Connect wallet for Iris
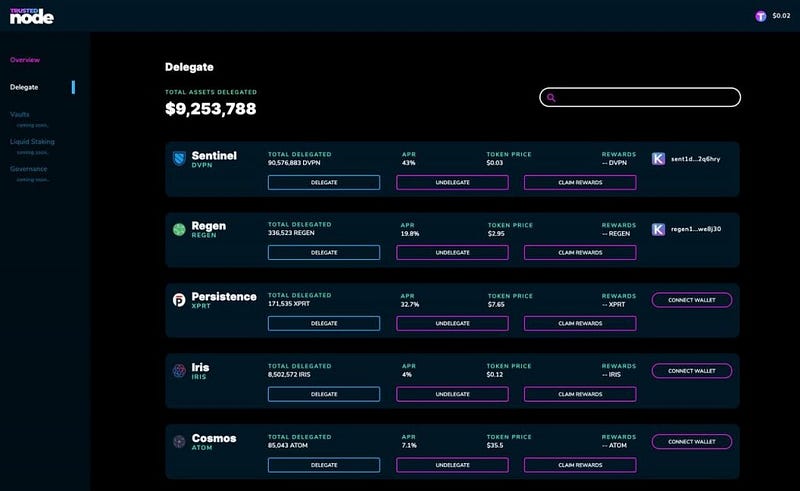The image size is (800, 491). tap(692, 371)
